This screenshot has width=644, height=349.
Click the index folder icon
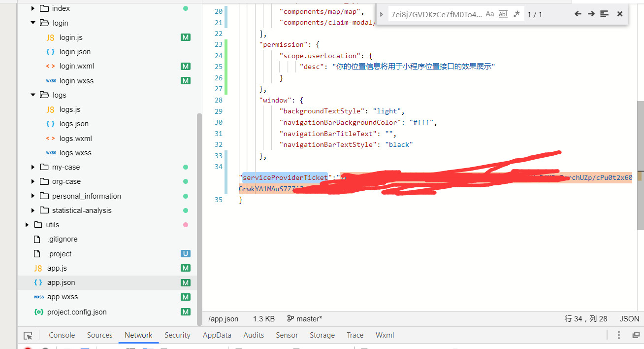44,8
